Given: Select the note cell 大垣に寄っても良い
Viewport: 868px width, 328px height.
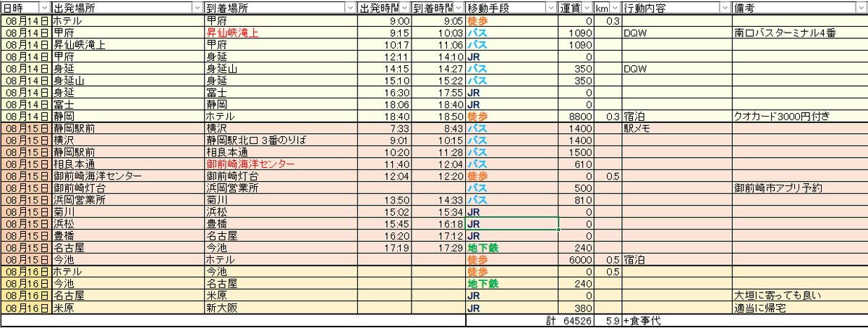Looking at the screenshot, I should (799, 296).
